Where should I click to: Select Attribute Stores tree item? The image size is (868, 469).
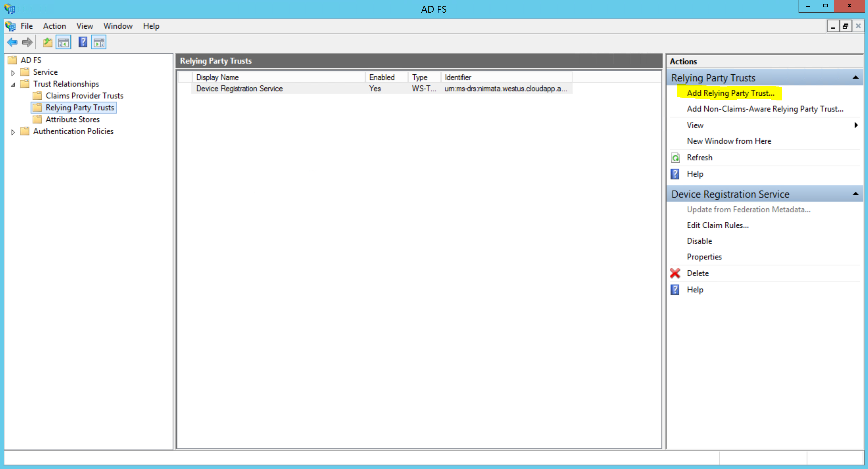point(73,119)
